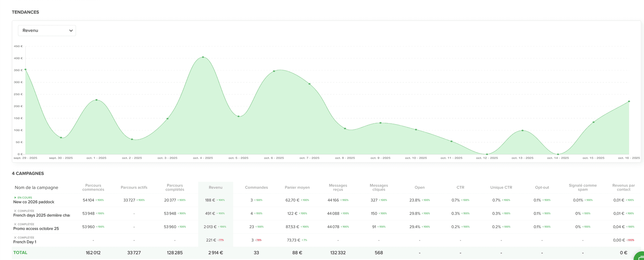Click the '162 012' total value
This screenshot has width=644, height=260.
(93, 253)
